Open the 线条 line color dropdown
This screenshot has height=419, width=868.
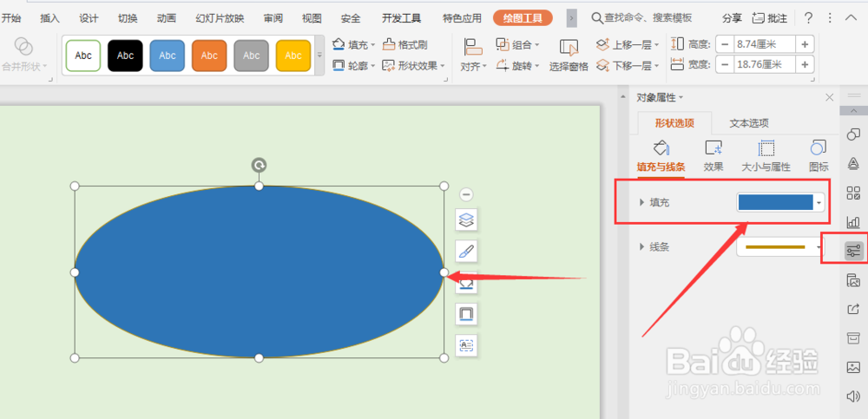[x=780, y=247]
